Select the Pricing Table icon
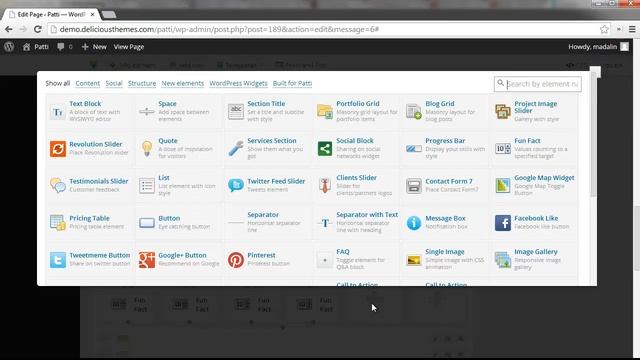The width and height of the screenshot is (640, 360). 58,222
